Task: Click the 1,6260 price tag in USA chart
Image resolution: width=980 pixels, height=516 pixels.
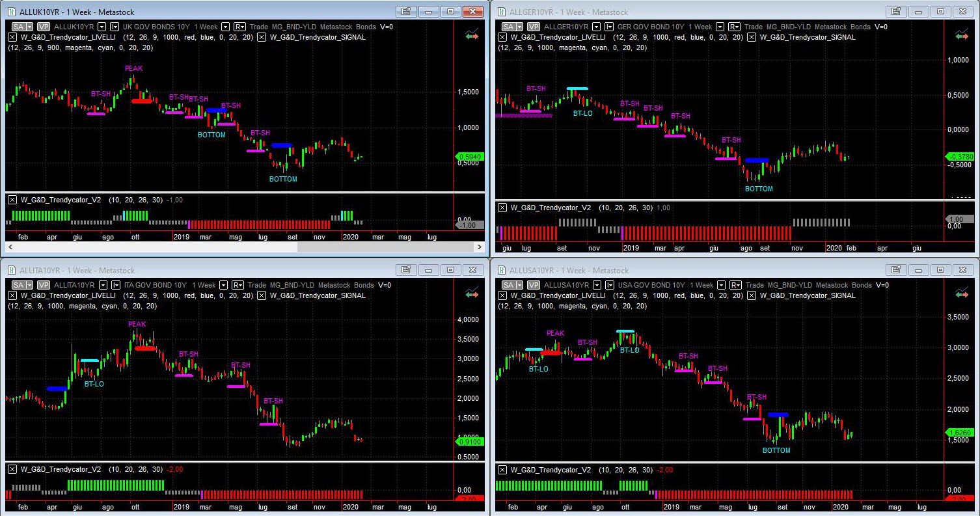Action: pos(959,432)
